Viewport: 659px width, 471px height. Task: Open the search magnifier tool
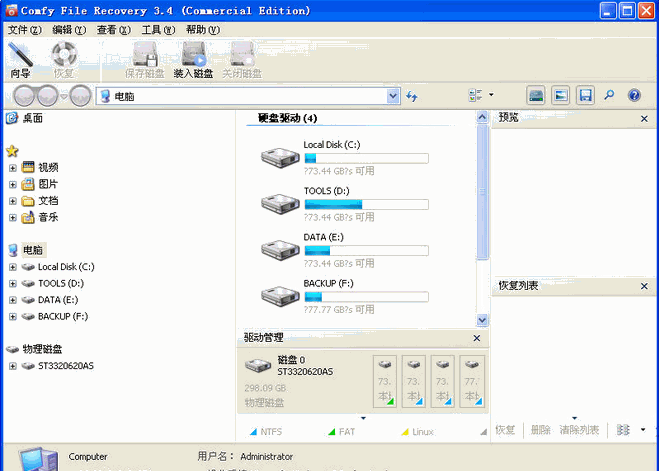coord(609,95)
